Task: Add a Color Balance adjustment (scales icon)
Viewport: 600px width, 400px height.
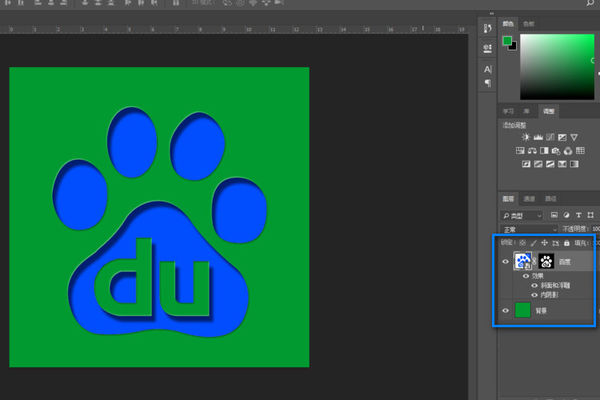Action: tap(532, 150)
